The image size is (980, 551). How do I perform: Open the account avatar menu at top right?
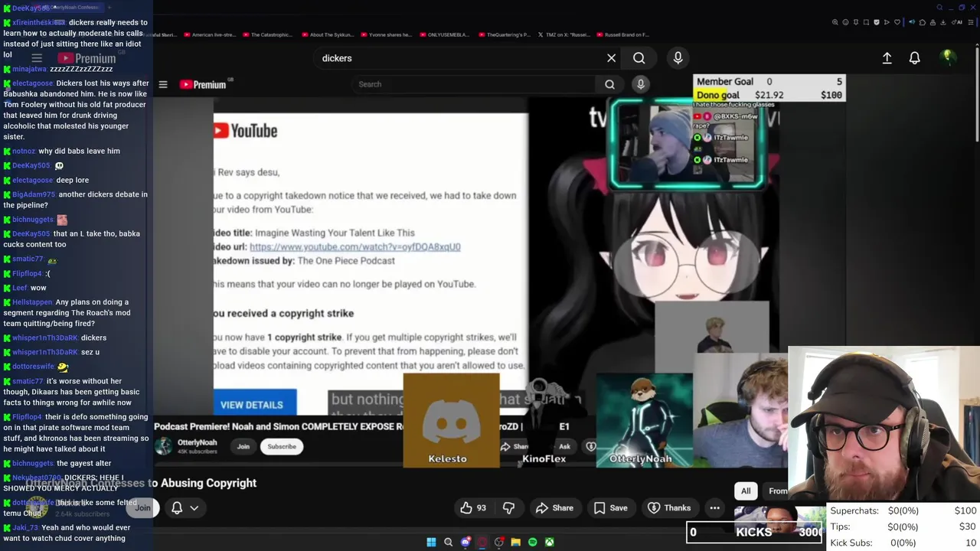947,57
